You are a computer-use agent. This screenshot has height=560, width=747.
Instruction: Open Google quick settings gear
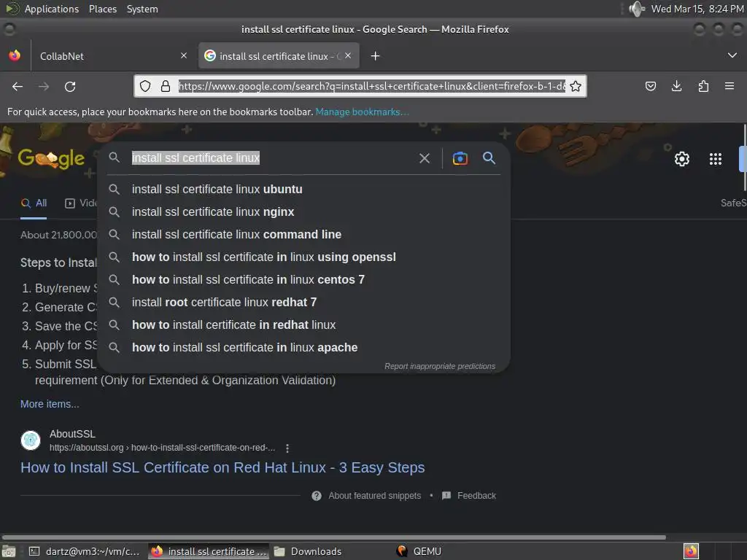tap(682, 158)
